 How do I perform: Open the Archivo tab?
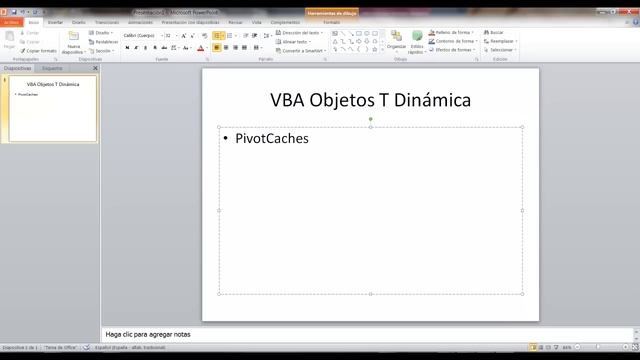point(11,22)
